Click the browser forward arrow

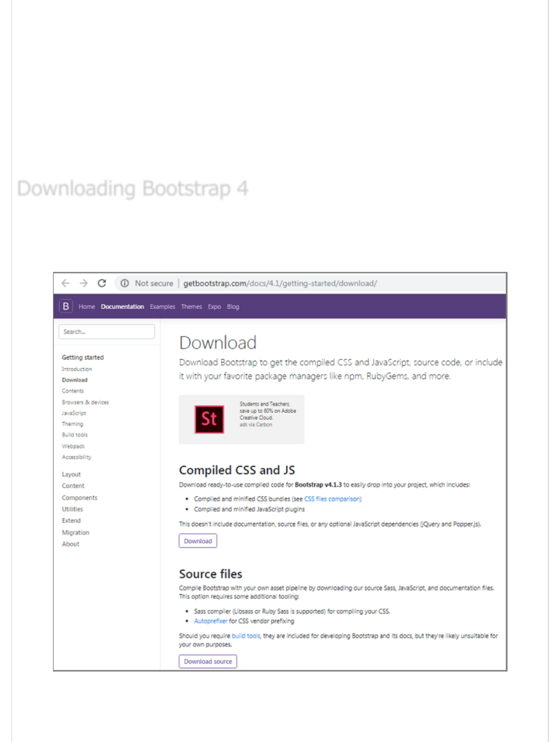point(84,283)
